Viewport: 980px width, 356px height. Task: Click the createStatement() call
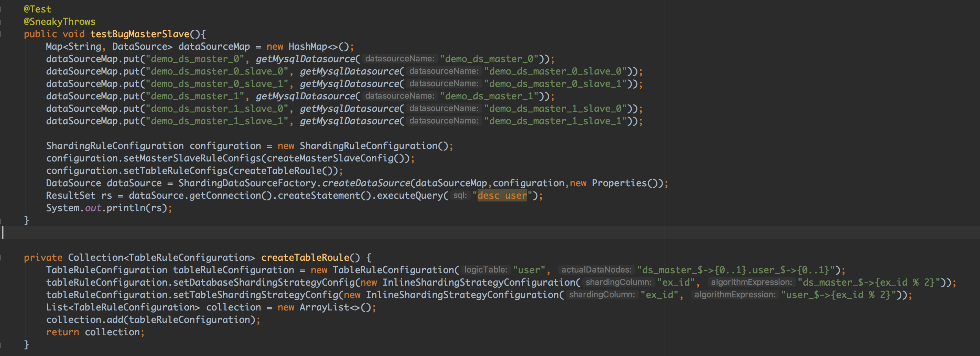point(325,196)
